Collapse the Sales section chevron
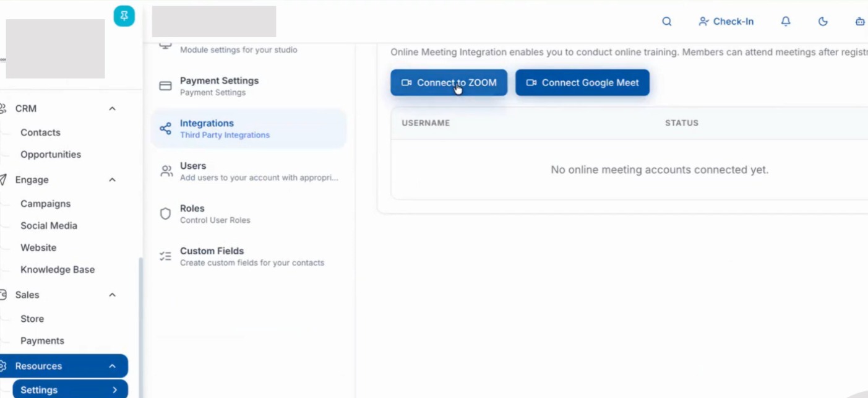Viewport: 868px width, 398px height. pyautogui.click(x=112, y=295)
